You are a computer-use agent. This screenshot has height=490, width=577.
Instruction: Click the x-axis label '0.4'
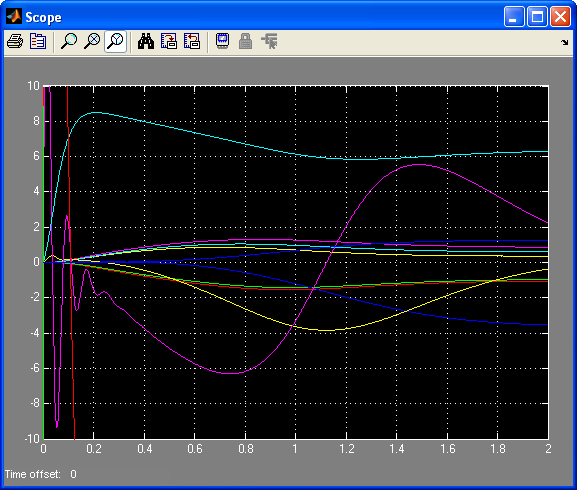click(x=145, y=449)
